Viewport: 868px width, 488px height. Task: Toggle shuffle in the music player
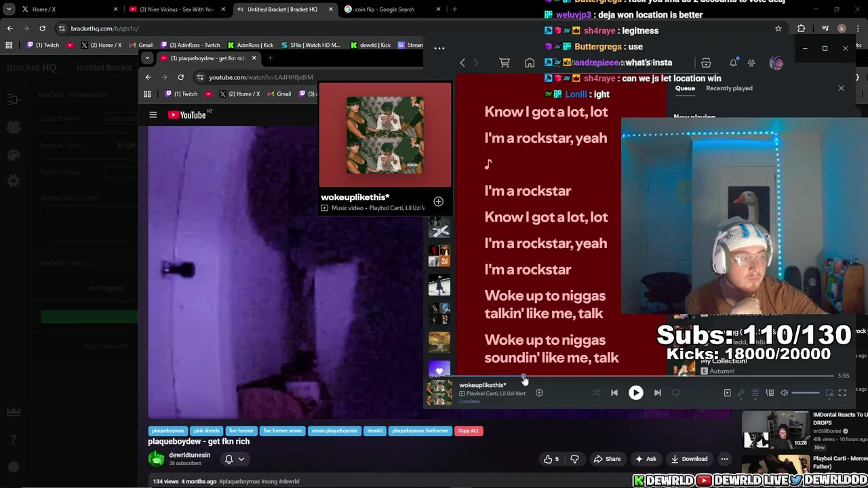pyautogui.click(x=596, y=392)
